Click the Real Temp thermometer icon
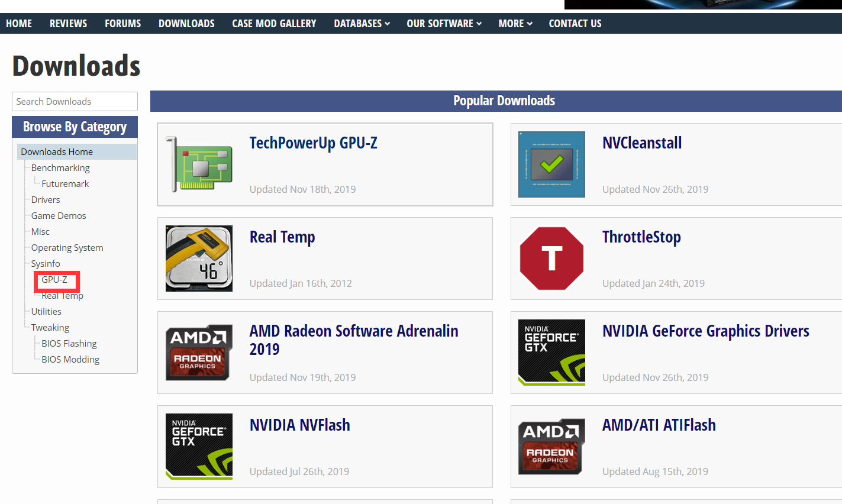842x504 pixels. tap(199, 259)
